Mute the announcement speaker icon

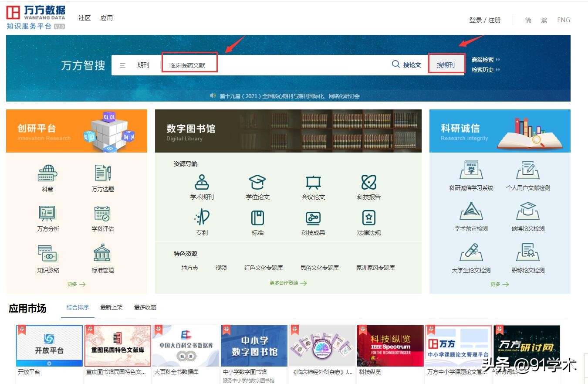coord(213,96)
